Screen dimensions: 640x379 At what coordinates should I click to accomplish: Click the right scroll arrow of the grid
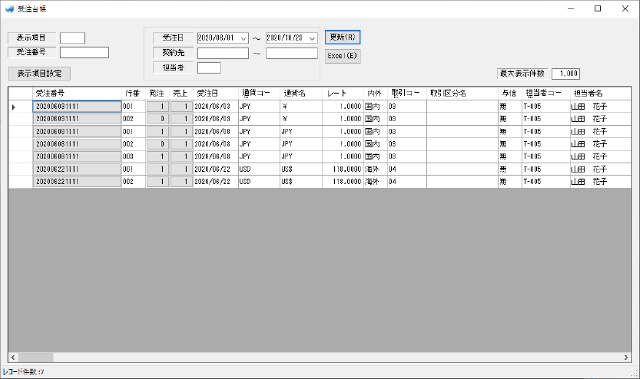[626, 357]
